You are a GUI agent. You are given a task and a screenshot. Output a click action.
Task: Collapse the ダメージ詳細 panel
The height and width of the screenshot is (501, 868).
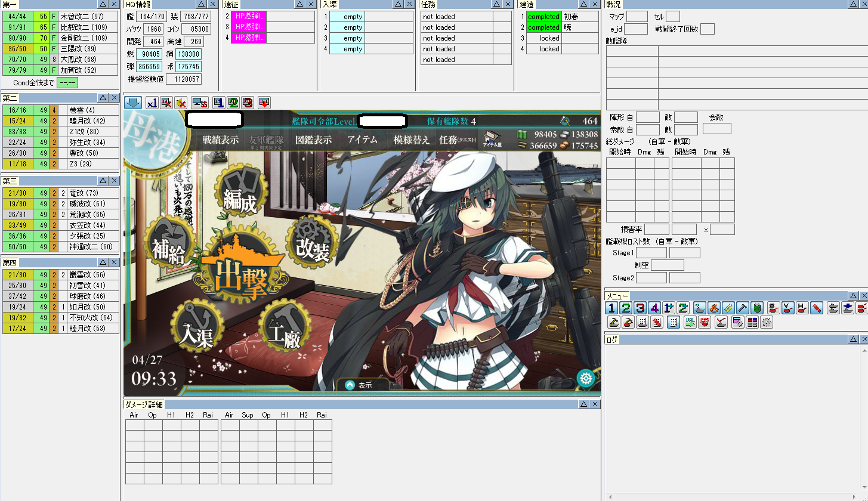583,404
